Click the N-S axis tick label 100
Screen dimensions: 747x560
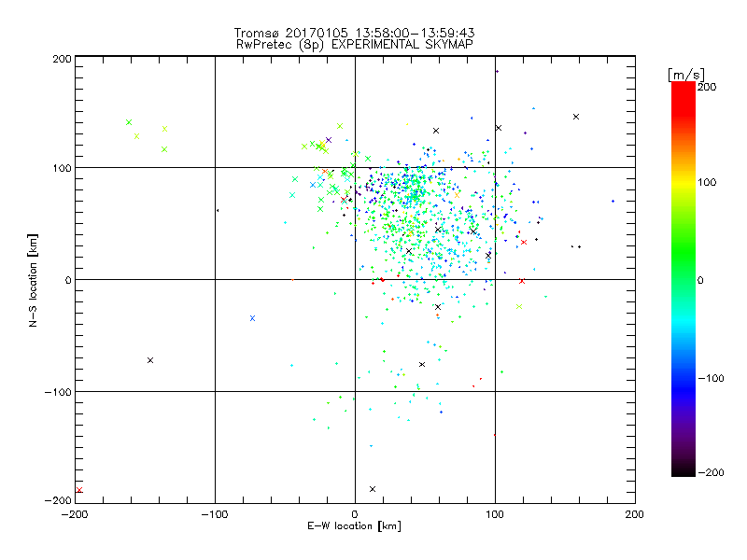(x=62, y=168)
